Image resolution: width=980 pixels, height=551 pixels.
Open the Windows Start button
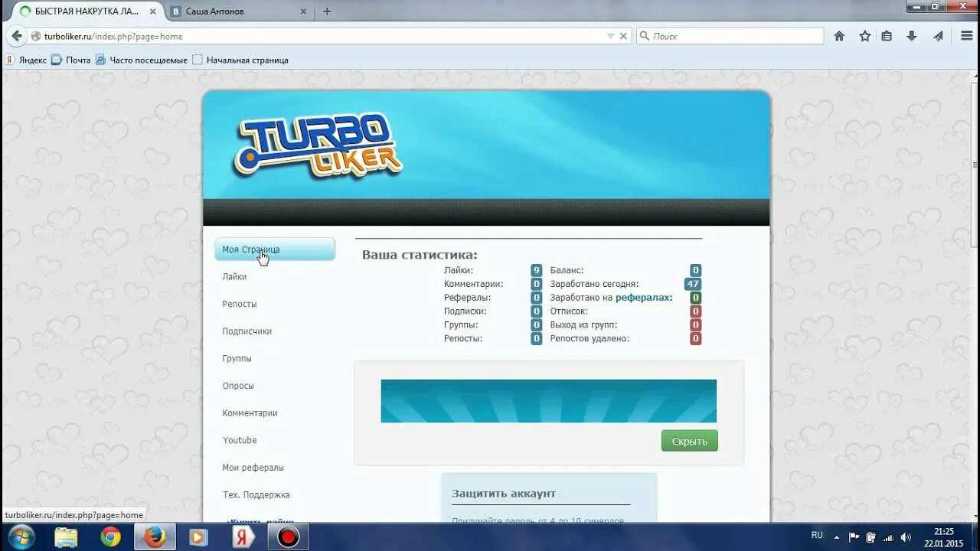tap(21, 536)
